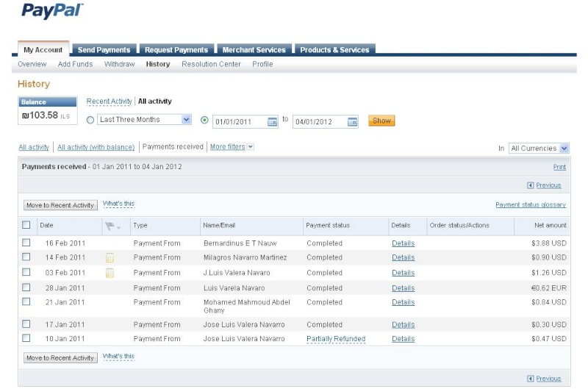This screenshot has width=588, height=389.
Task: Click the orange Show button
Action: [x=381, y=121]
